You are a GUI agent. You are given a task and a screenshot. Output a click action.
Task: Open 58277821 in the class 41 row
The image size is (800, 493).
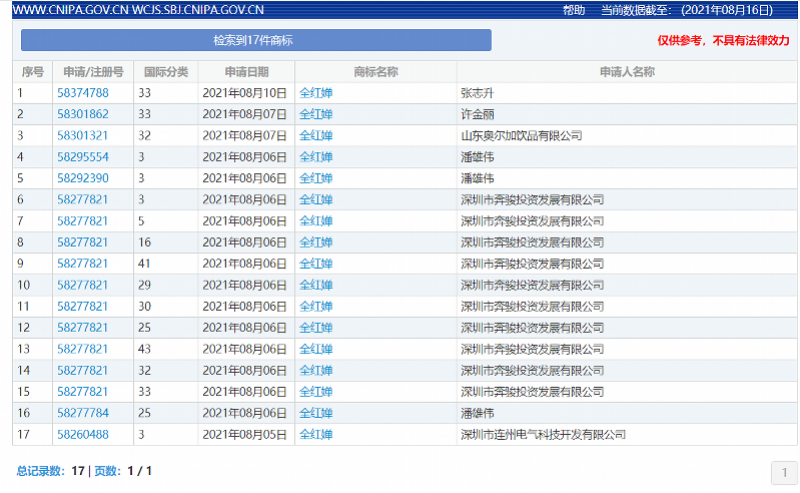click(83, 264)
